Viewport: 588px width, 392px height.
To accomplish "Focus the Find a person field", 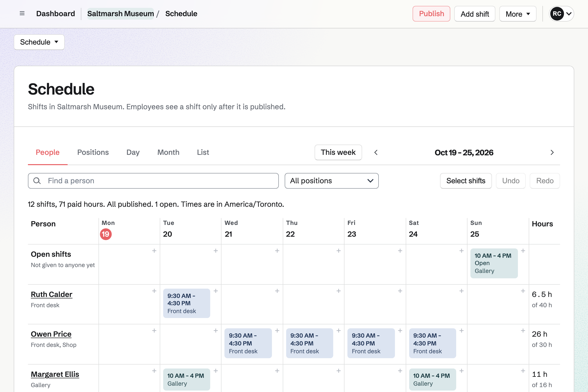I will pos(153,181).
